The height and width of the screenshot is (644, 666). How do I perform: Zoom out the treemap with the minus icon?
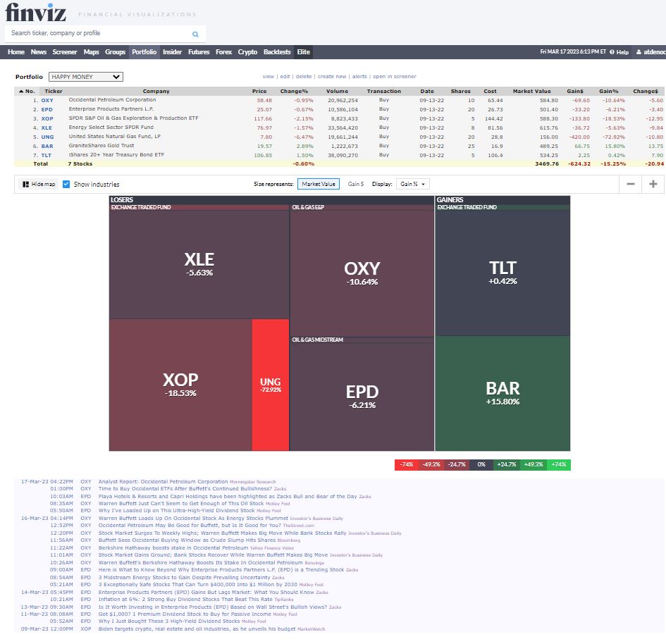631,184
